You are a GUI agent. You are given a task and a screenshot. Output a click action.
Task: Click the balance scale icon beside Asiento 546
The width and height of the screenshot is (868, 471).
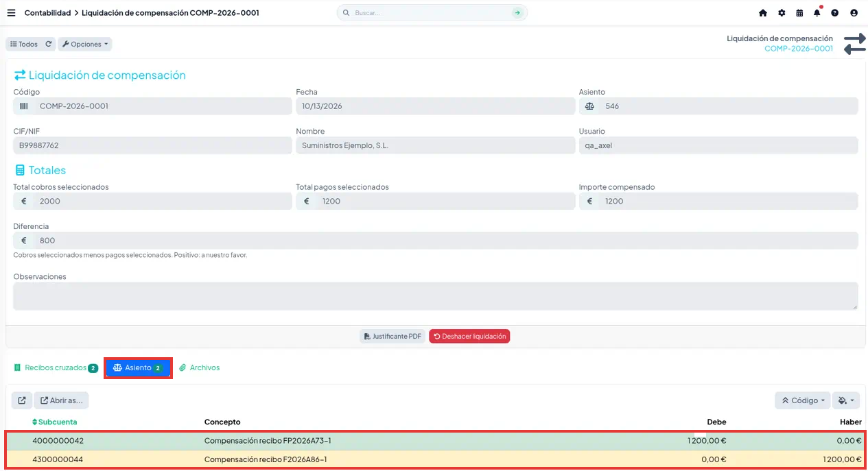589,106
